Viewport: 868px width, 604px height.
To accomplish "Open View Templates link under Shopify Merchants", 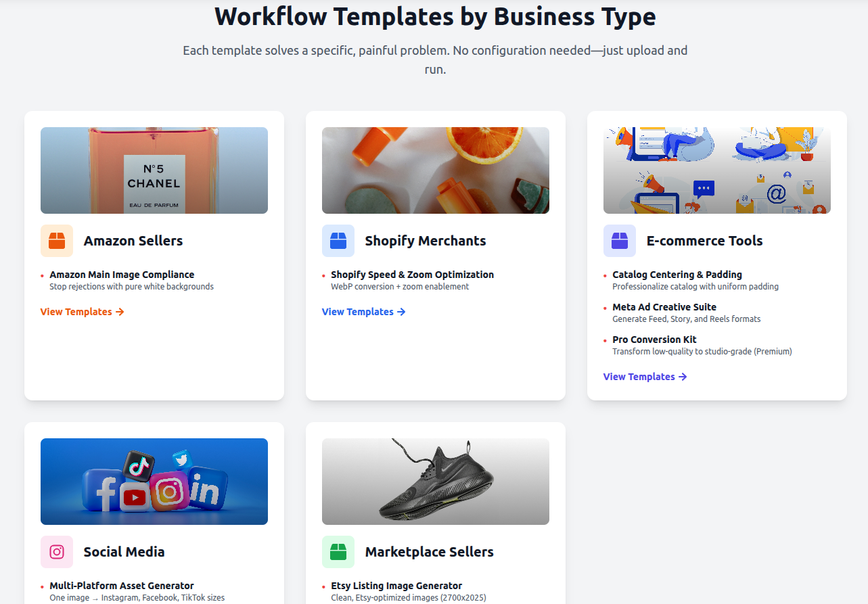I will (x=364, y=312).
